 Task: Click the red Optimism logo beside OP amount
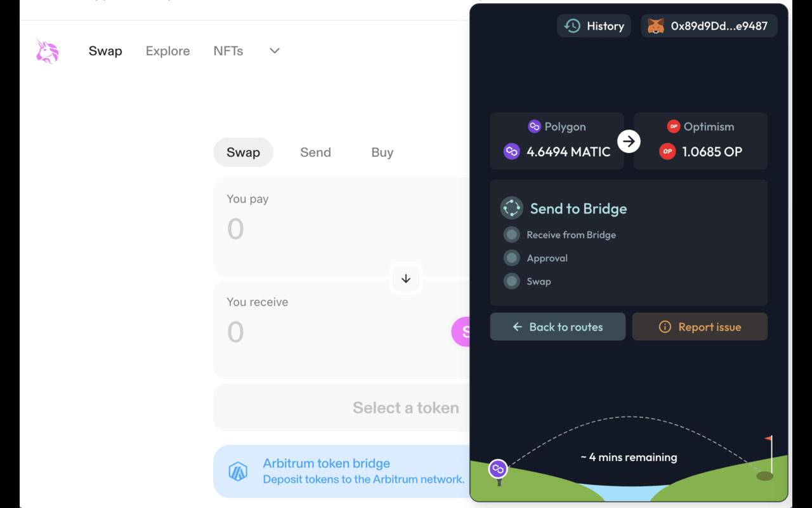coord(667,152)
